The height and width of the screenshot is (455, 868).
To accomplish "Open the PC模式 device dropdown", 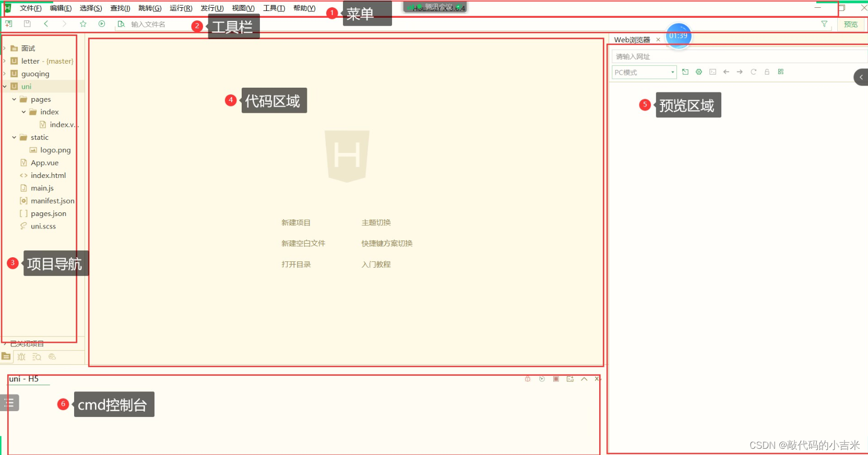I will tap(644, 72).
